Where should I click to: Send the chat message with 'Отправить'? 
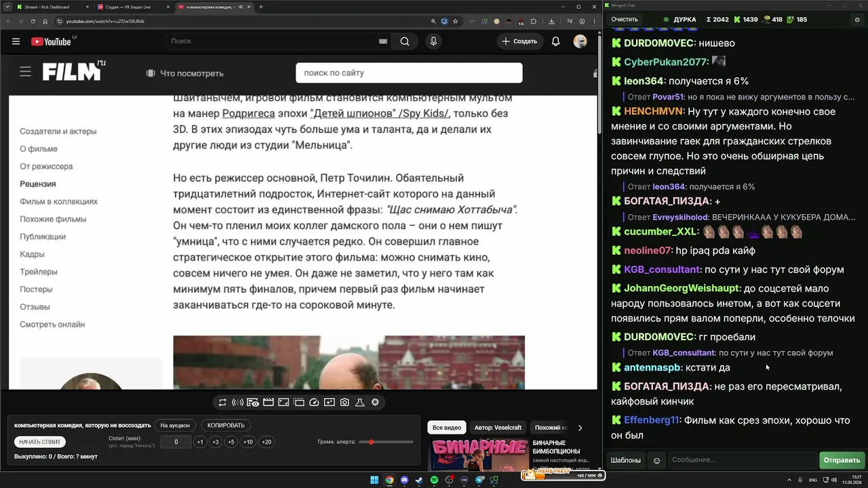(842, 460)
